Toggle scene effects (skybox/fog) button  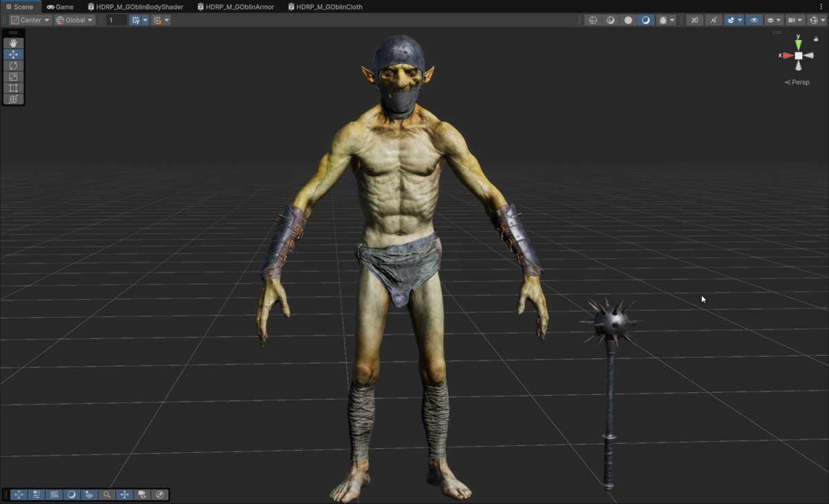click(x=730, y=20)
